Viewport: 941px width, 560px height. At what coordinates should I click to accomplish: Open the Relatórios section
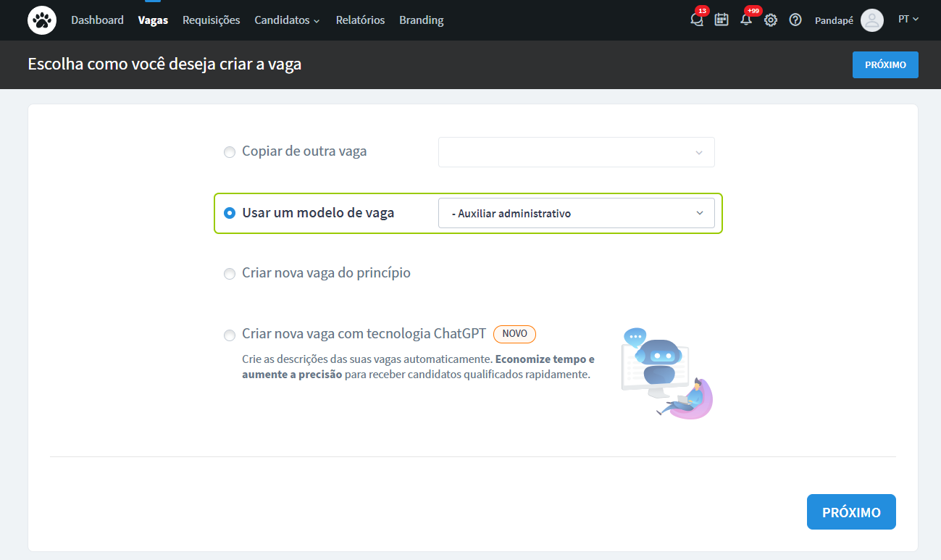(360, 20)
